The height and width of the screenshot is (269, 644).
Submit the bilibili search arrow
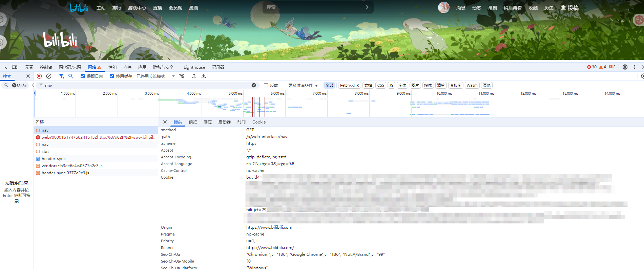click(x=367, y=7)
